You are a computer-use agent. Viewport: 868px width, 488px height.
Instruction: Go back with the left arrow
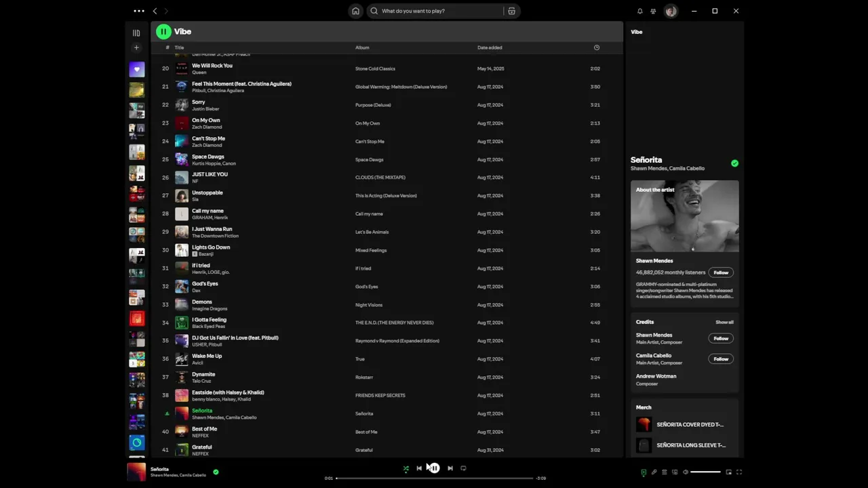(155, 11)
